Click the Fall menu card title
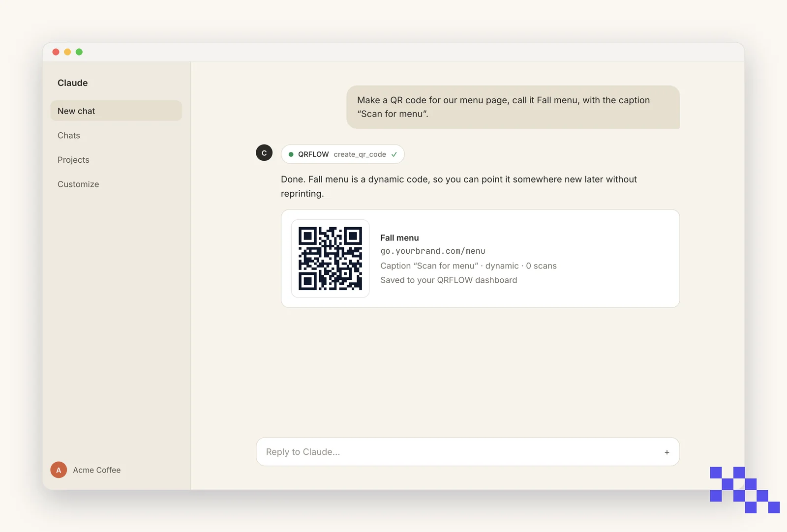 (399, 238)
